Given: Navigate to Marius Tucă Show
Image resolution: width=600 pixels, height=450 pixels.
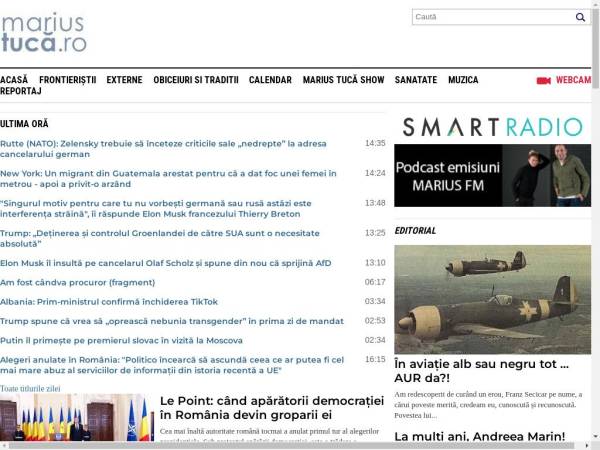Looking at the screenshot, I should [x=343, y=80].
